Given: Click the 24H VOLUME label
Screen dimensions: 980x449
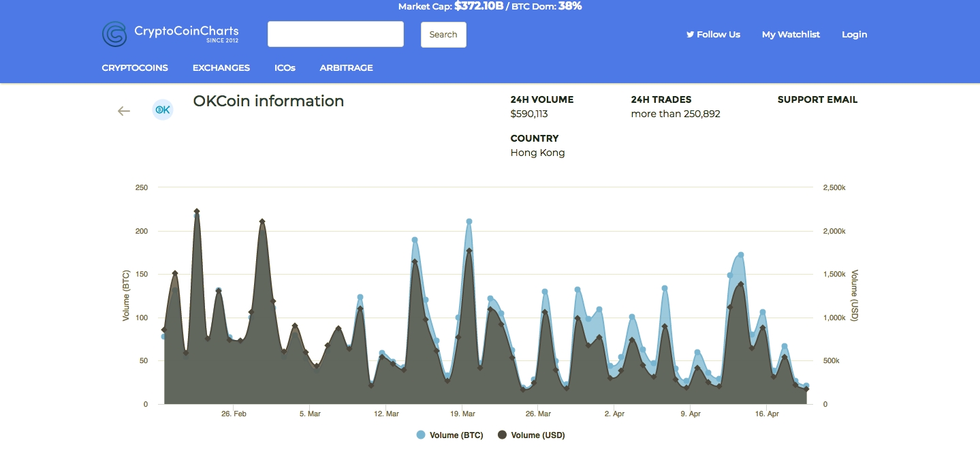Looking at the screenshot, I should point(542,99).
